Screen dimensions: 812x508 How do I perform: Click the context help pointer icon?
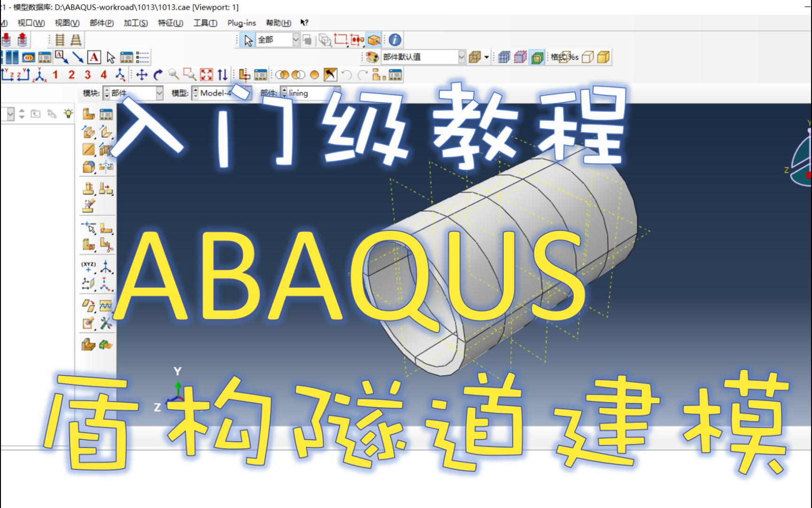[304, 23]
